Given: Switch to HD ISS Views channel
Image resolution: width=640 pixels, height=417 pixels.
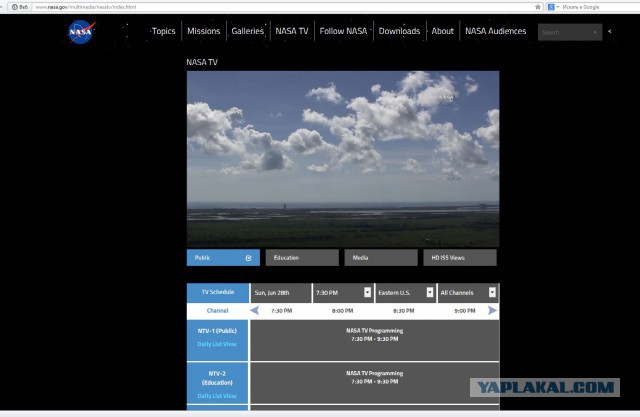Looking at the screenshot, I should tap(460, 257).
